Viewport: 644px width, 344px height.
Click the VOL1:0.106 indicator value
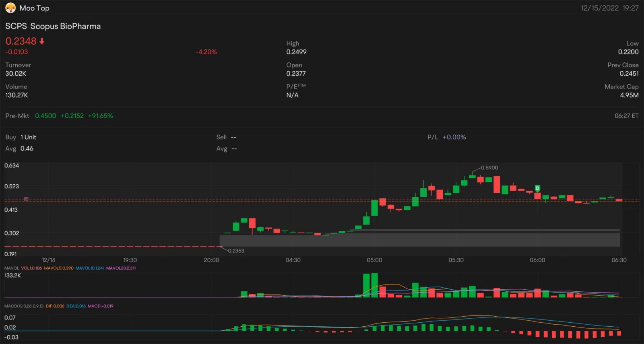coord(31,268)
